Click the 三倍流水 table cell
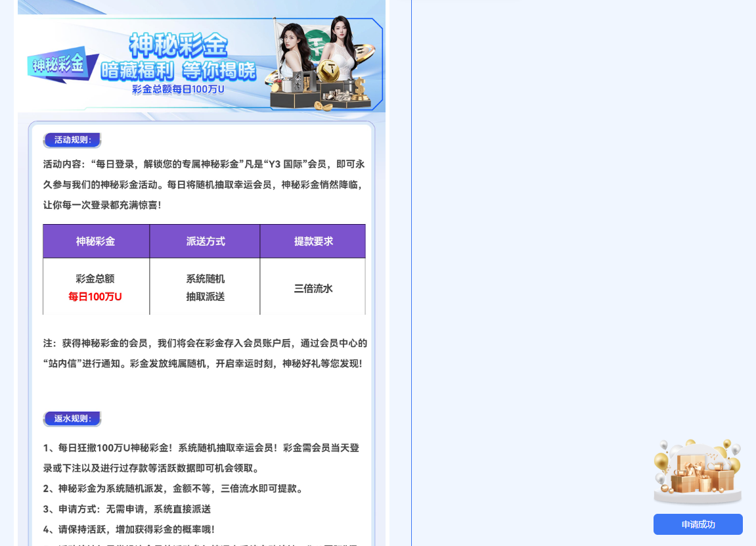This screenshot has height=546, width=756. pos(313,288)
